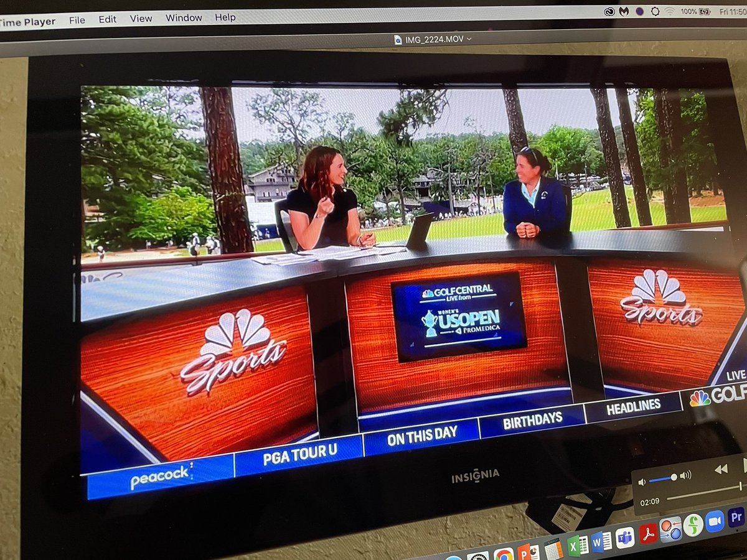Open Word from the Dock
Screen dimensions: 747x560
point(601,543)
